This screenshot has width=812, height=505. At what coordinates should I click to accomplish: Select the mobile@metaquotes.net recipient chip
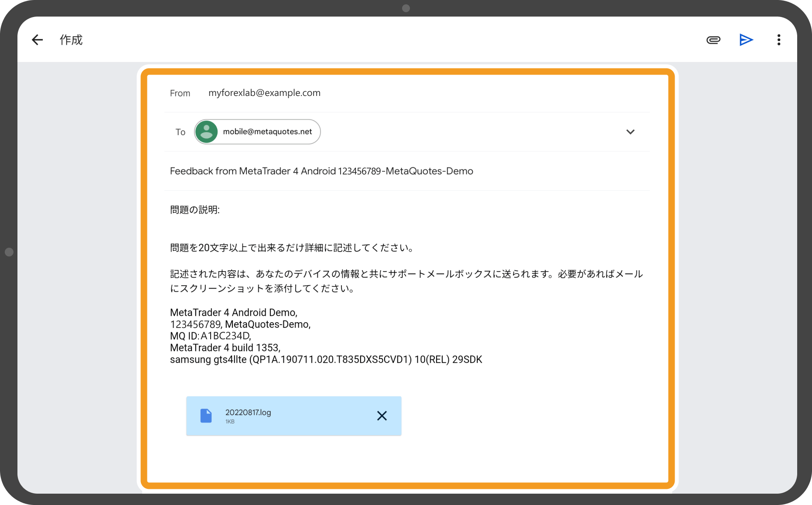(257, 132)
